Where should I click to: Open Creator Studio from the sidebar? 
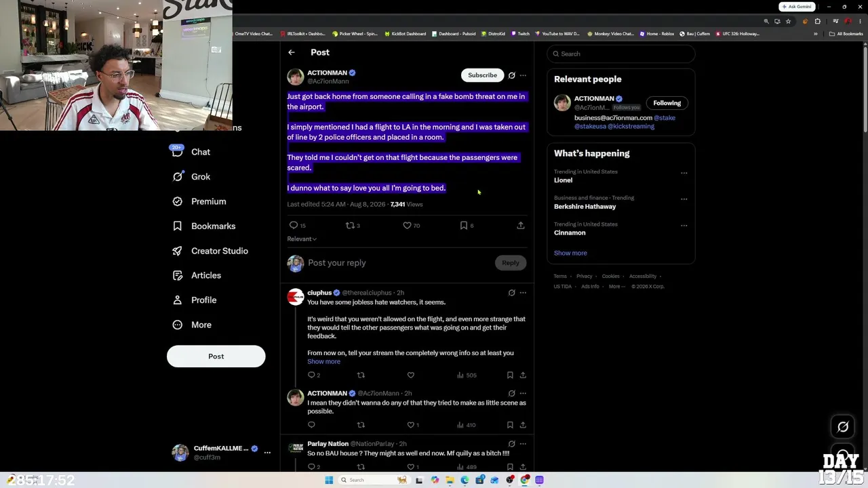[210, 251]
